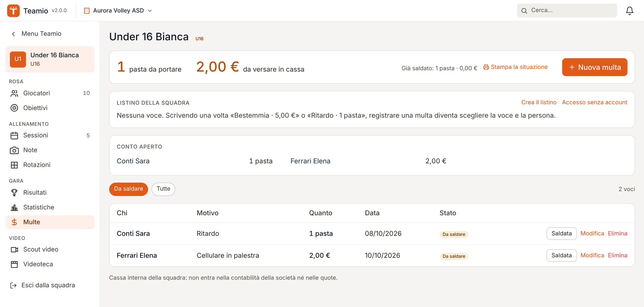Focus the Cerca search field
This screenshot has width=644, height=307.
[567, 11]
